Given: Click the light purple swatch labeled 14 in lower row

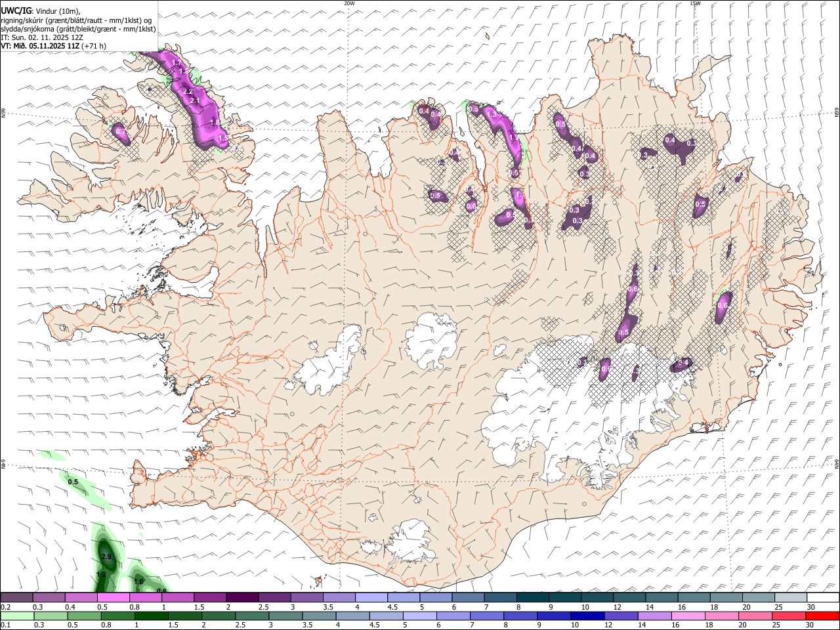Looking at the screenshot, I should [x=655, y=616].
